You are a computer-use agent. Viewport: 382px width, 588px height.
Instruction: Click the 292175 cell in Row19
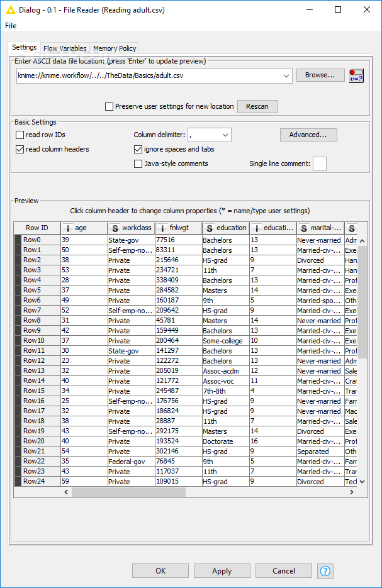pyautogui.click(x=179, y=431)
